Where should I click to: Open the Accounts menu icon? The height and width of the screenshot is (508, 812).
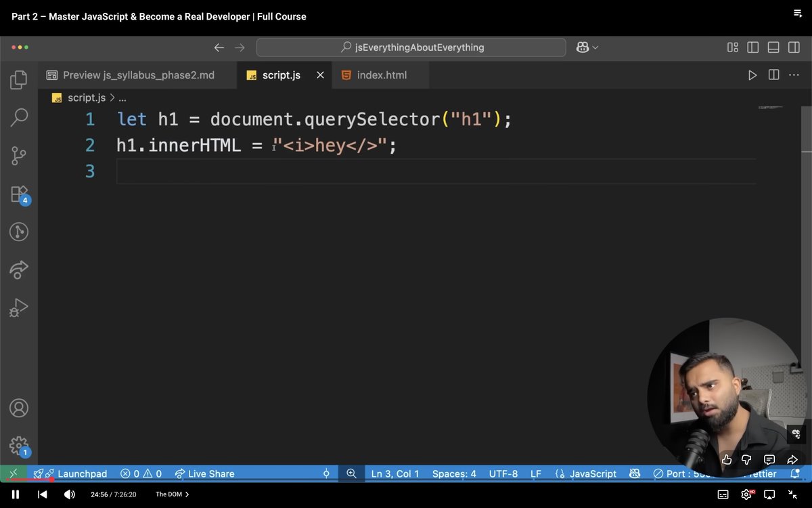19,408
